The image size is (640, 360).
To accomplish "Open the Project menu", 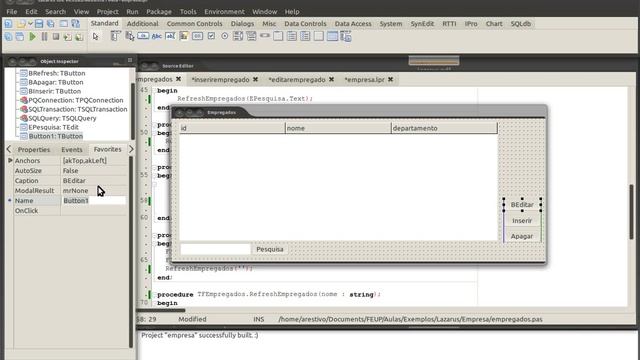I will (x=108, y=11).
